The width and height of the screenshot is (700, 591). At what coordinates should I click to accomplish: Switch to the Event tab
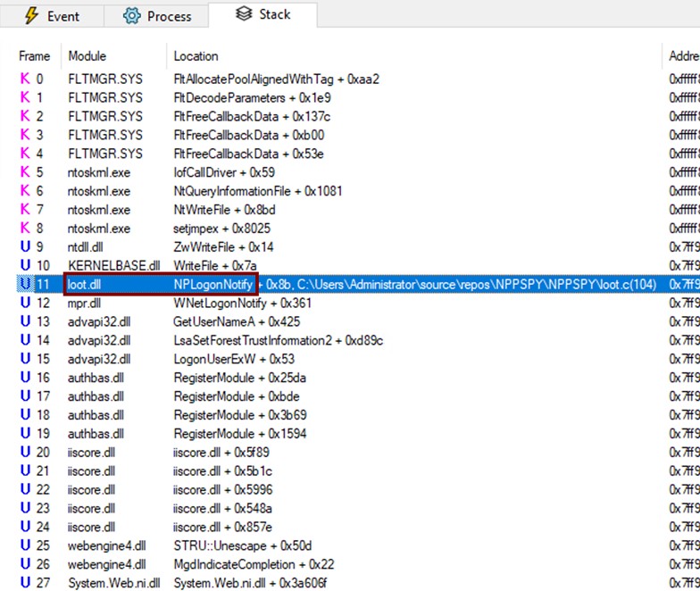click(52, 16)
